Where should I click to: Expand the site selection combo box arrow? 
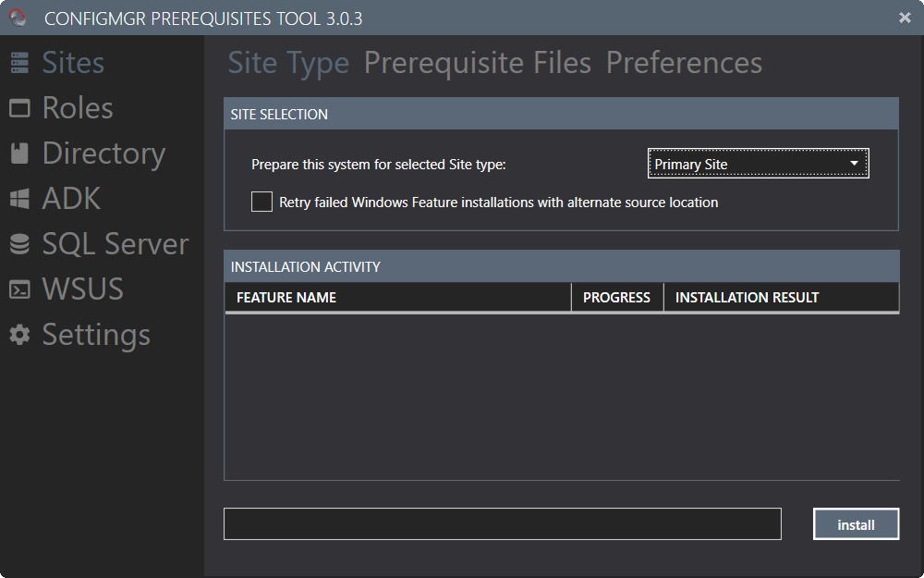coord(855,163)
